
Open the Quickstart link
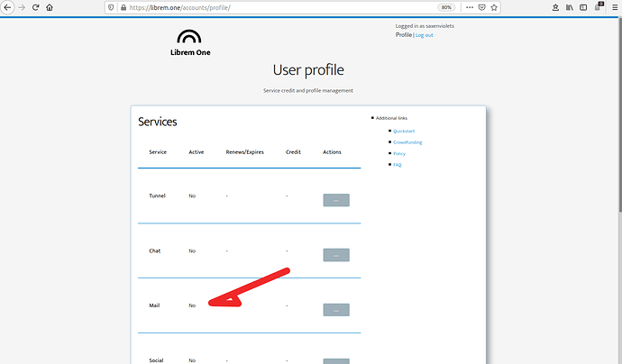tap(404, 132)
